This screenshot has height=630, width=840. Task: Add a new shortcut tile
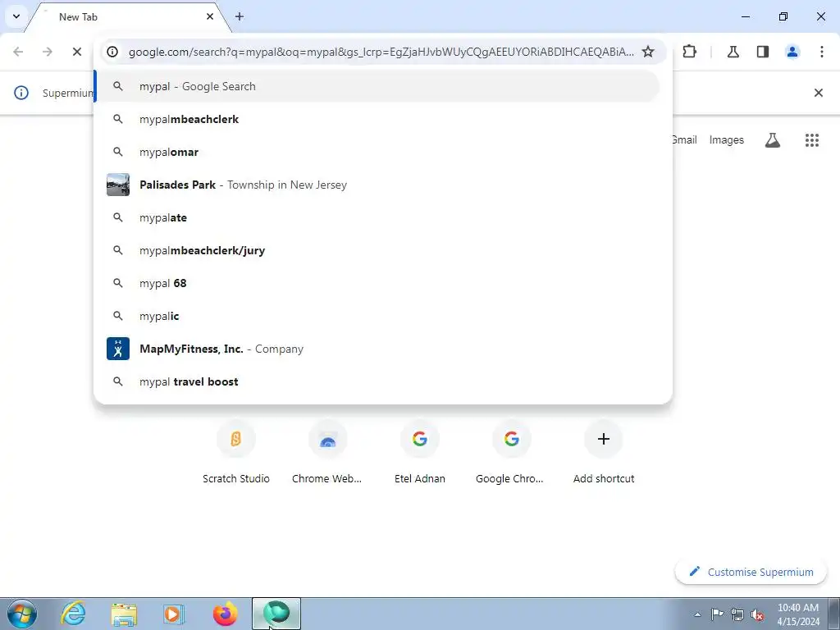click(x=604, y=453)
